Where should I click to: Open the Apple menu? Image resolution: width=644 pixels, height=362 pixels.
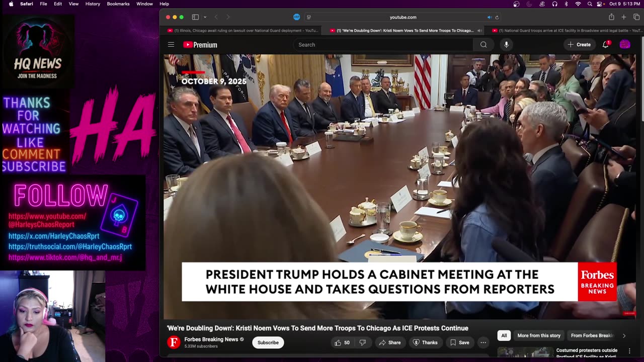[11, 4]
